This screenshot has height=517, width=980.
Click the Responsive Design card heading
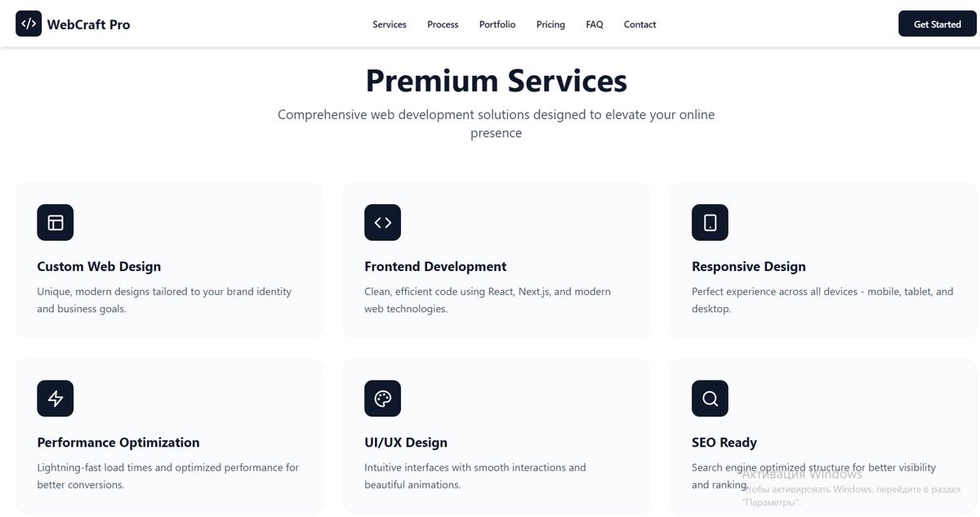[748, 266]
